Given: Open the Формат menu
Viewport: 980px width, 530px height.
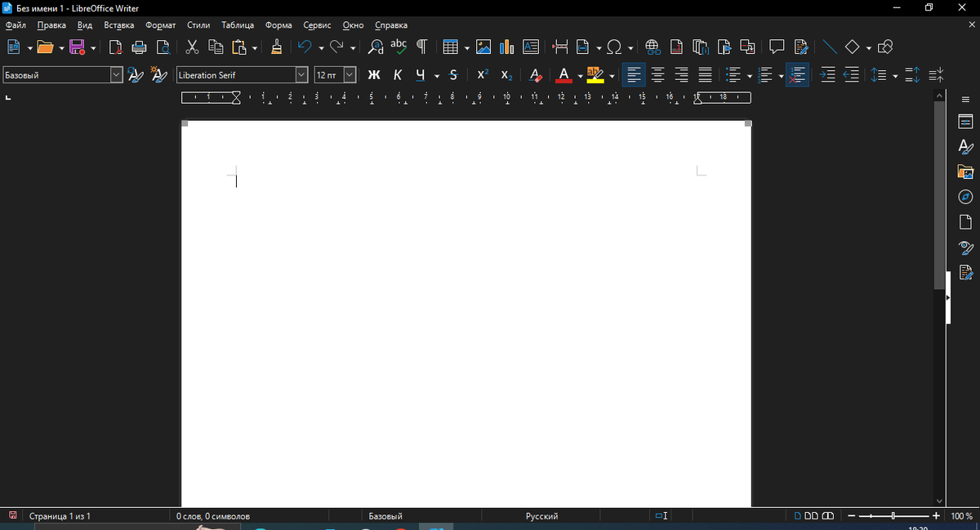Looking at the screenshot, I should [x=160, y=25].
